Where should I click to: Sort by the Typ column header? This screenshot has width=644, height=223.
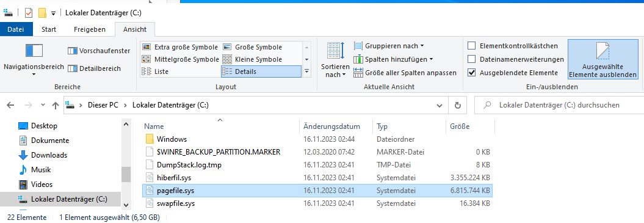[x=408, y=126]
